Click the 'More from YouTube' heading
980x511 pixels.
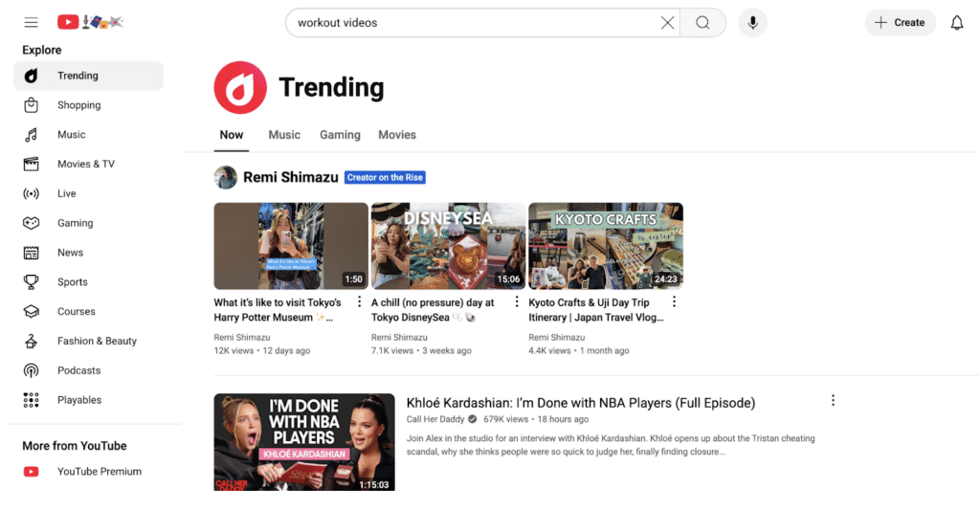[75, 446]
